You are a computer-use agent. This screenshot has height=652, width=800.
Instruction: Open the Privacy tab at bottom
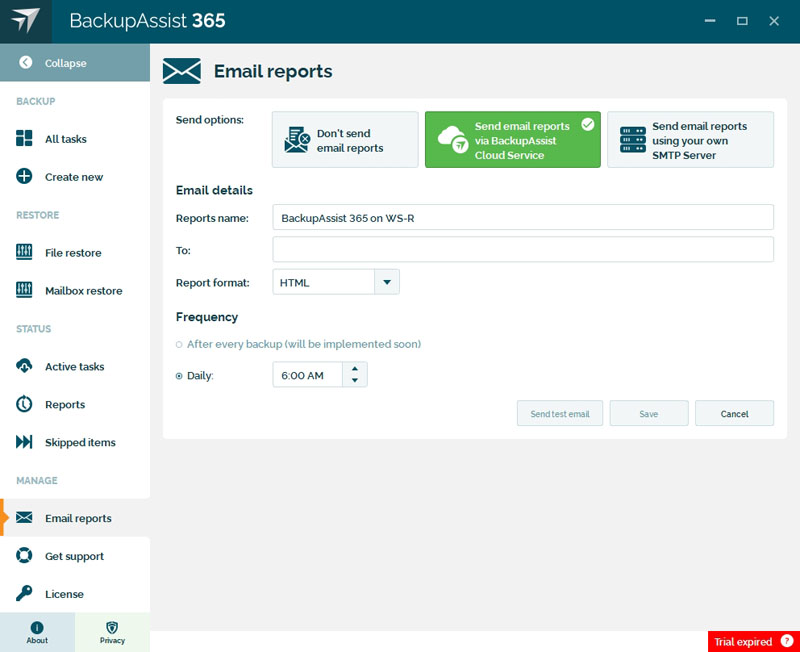(x=112, y=632)
